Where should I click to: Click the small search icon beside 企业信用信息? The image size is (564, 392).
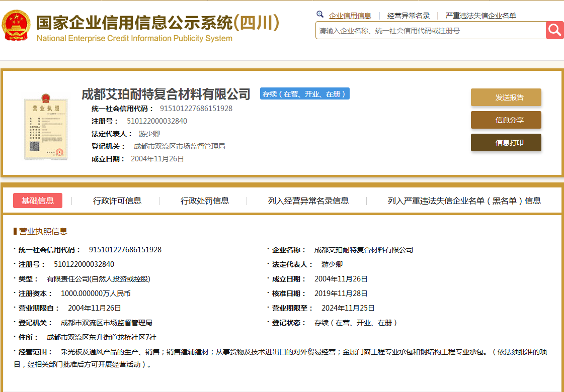[320, 15]
